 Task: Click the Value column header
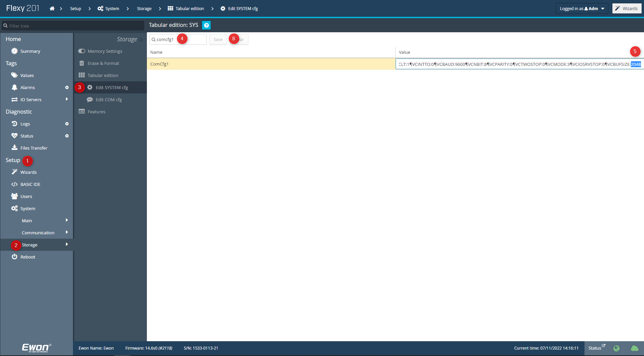[x=520, y=52]
